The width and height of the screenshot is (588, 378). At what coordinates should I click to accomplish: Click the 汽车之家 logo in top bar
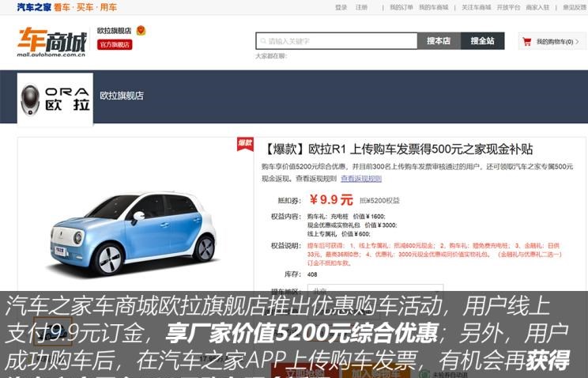pos(34,7)
